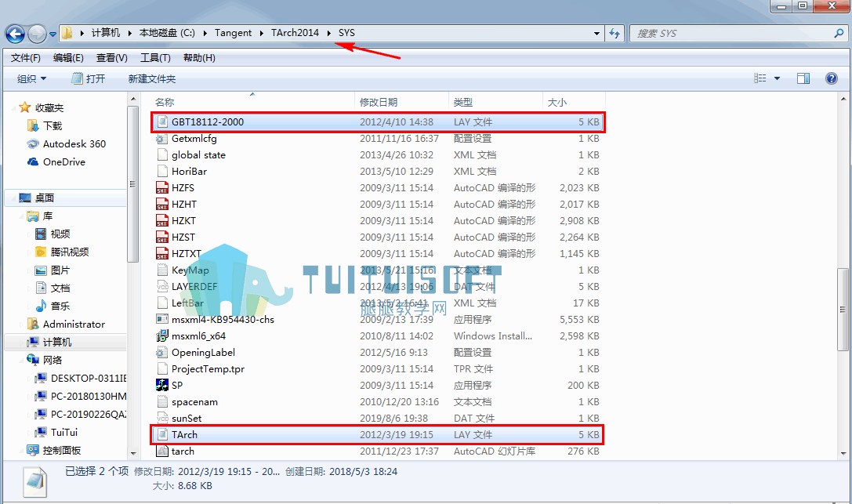Screen dimensions: 852x504
Task: Select the SP application icon
Action: (162, 385)
